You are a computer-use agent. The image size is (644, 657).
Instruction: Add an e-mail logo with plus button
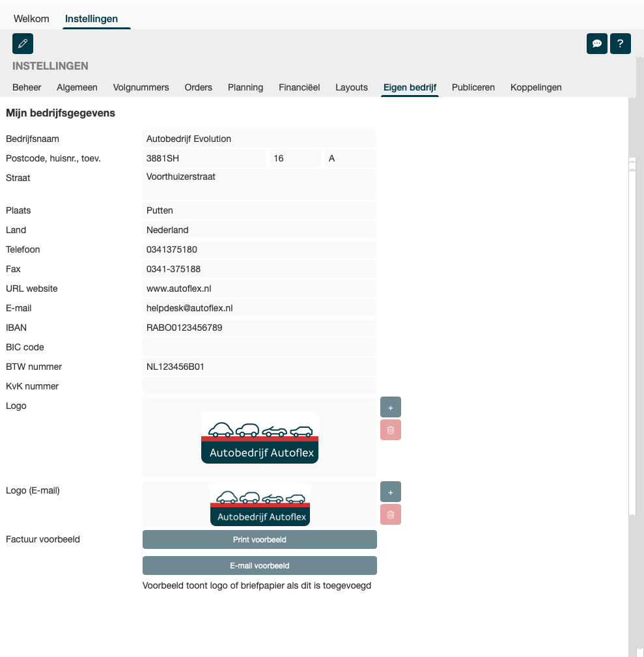click(x=391, y=492)
